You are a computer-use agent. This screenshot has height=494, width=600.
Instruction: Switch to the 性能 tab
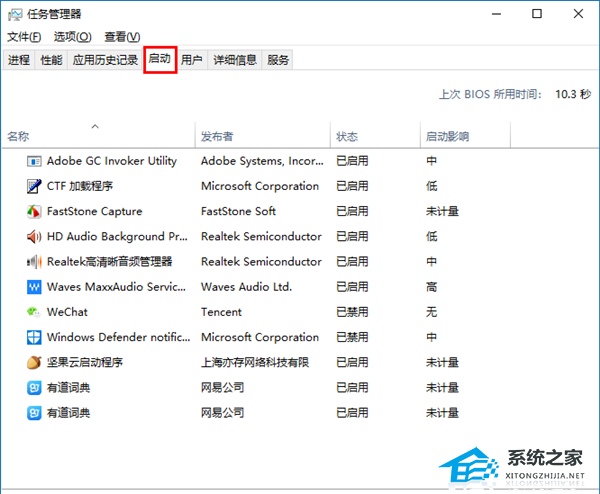[x=51, y=60]
